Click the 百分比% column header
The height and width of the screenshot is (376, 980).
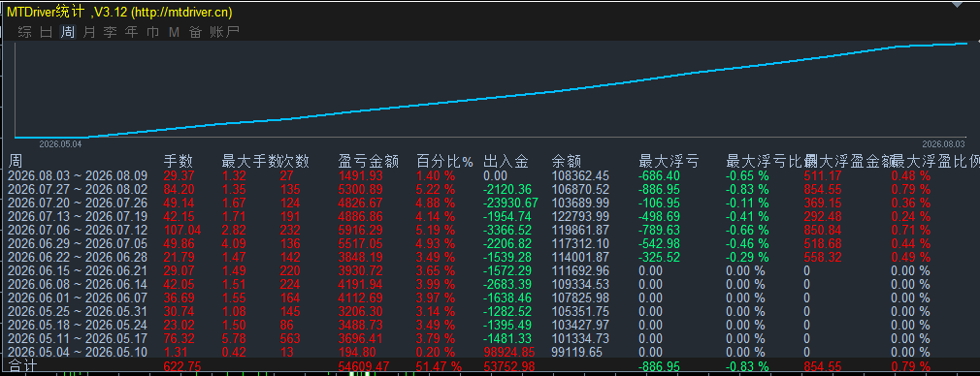(x=445, y=162)
